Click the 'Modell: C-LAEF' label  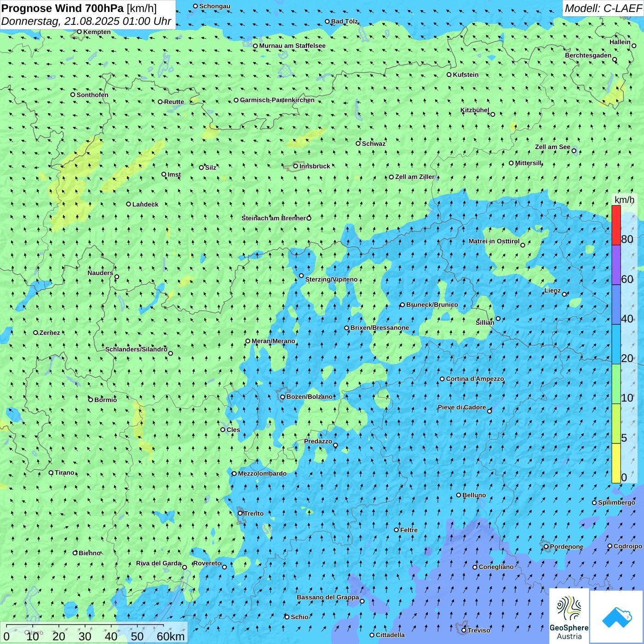pos(603,8)
